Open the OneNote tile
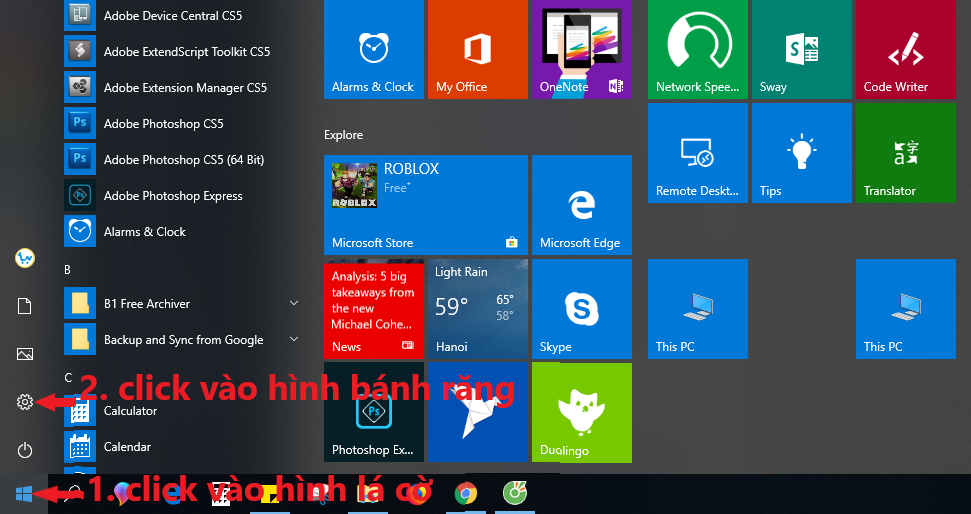Image resolution: width=971 pixels, height=514 pixels. 582,50
